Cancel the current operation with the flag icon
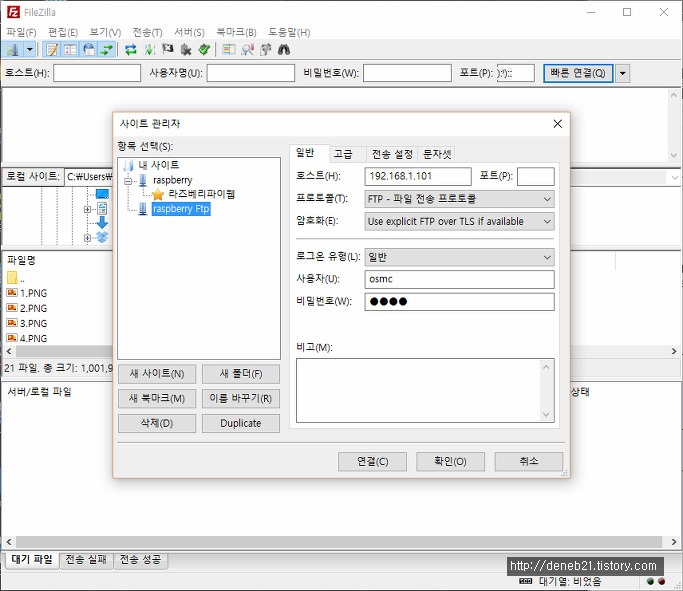Image resolution: width=683 pixels, height=591 pixels. 168,50
